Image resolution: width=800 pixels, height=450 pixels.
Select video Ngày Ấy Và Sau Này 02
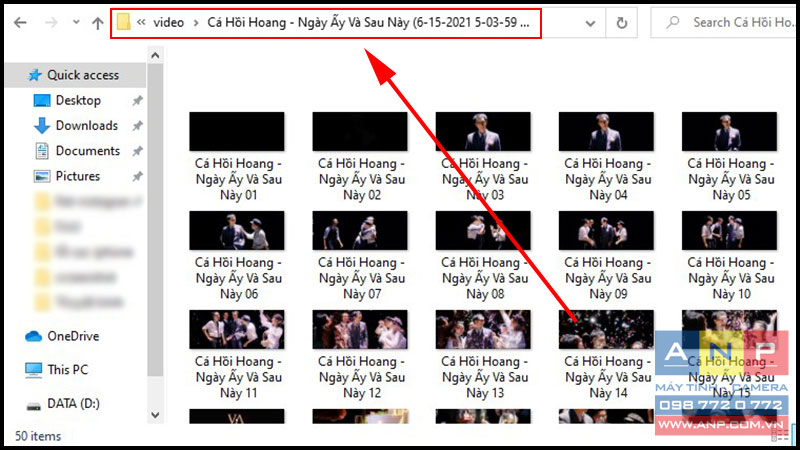(x=361, y=157)
